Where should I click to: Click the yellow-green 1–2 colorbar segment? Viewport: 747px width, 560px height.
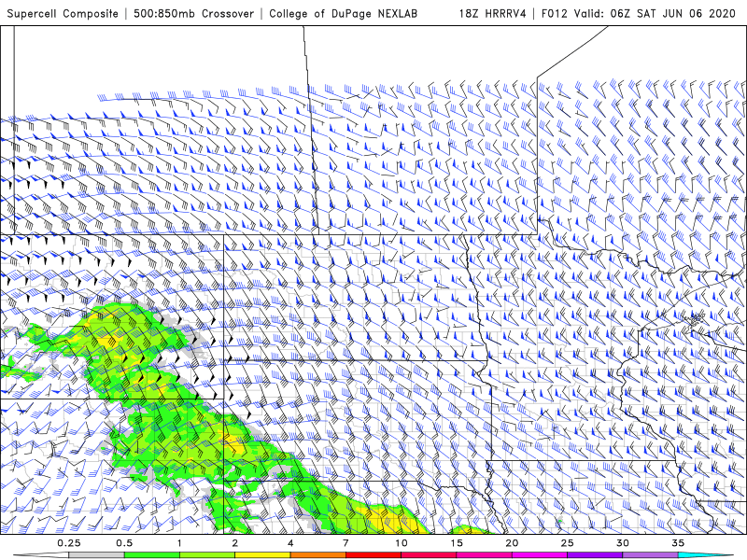(206, 555)
